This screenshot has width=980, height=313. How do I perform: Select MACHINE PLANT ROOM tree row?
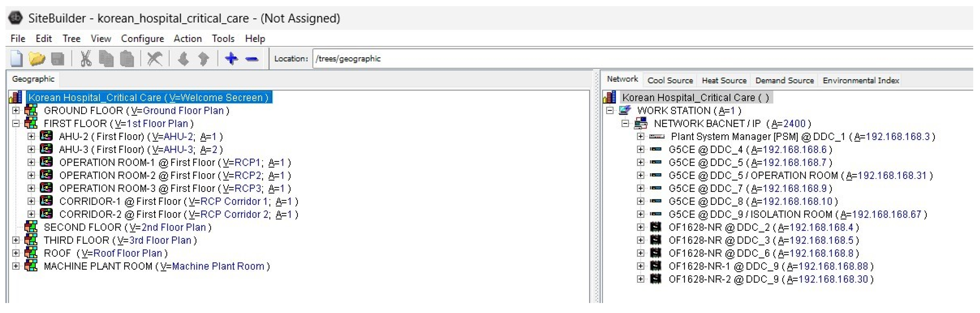[x=157, y=266]
